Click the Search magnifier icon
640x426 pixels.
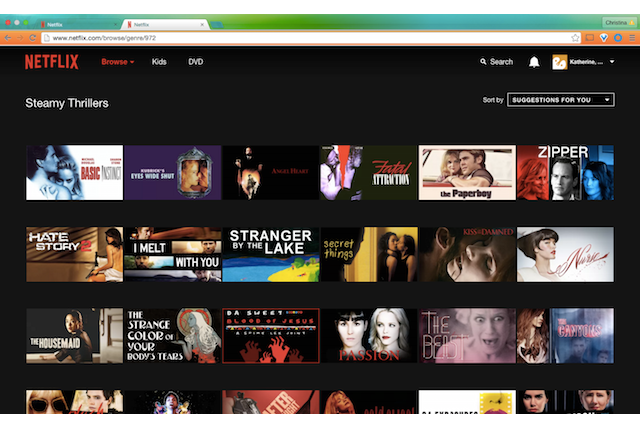pos(483,62)
